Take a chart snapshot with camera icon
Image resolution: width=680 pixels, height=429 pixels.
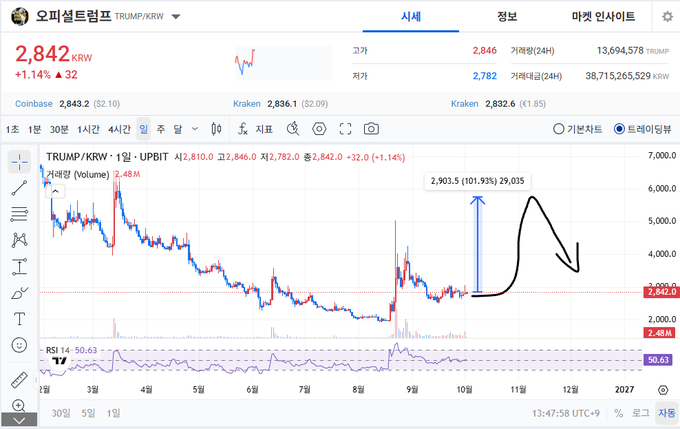coord(371,129)
